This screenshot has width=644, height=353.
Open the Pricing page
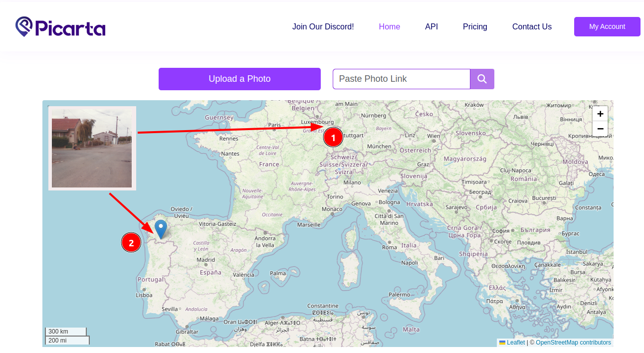475,27
